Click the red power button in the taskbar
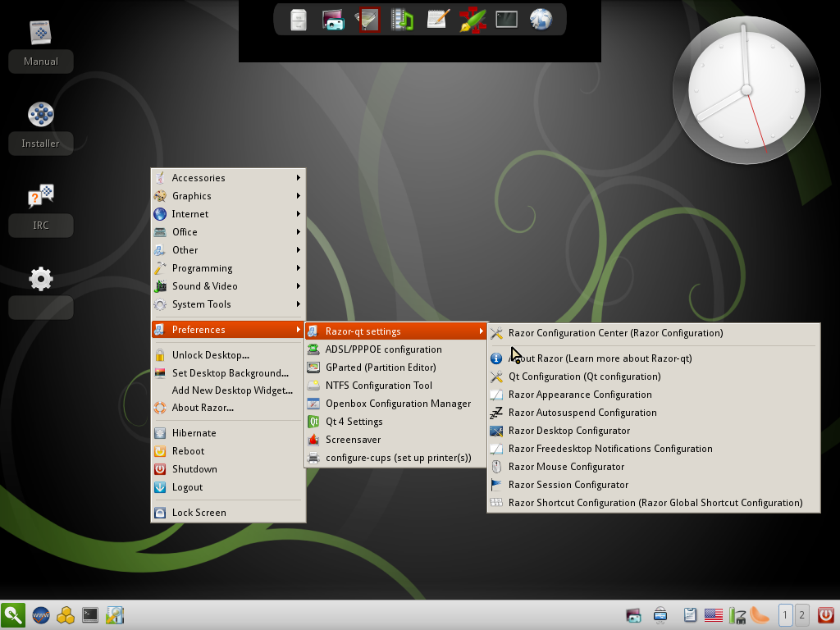This screenshot has width=840, height=630. (826, 615)
